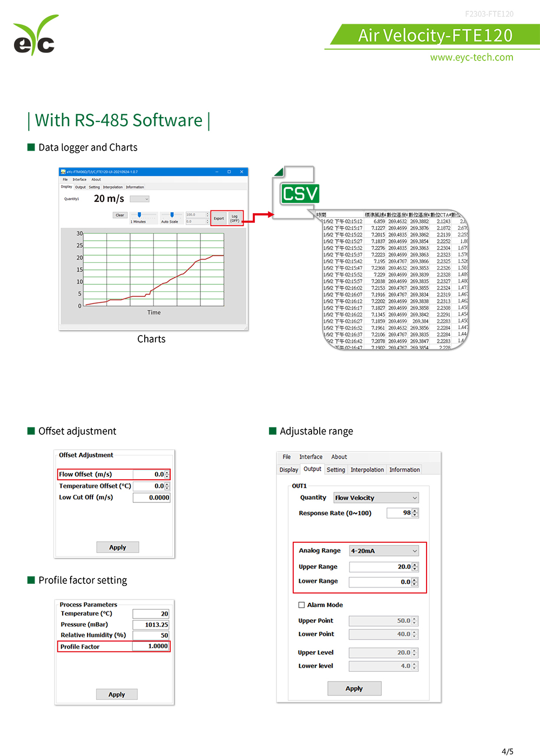Viewport: 540px width, 756px height.
Task: Open the www.eyc-tech.com link
Action: 472,57
